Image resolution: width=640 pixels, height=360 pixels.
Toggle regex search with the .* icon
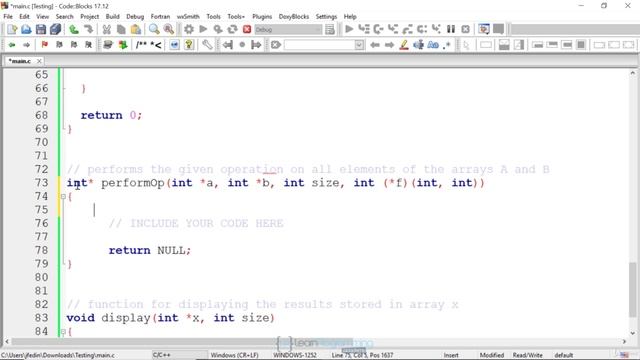click(x=447, y=45)
